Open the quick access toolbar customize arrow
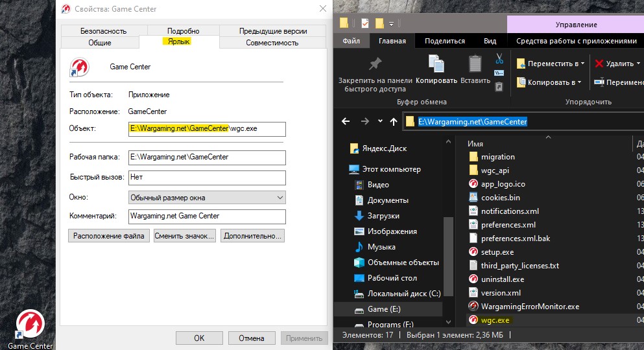 tap(392, 24)
